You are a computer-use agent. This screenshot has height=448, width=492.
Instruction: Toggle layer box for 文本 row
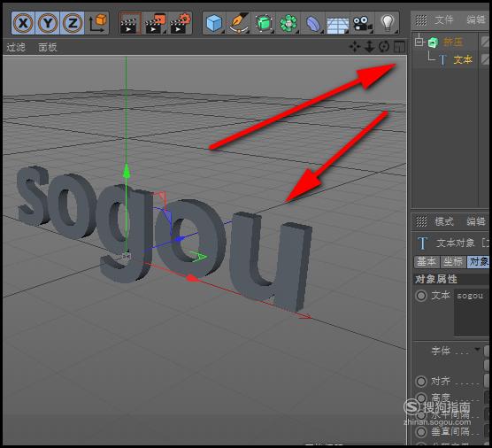click(486, 59)
